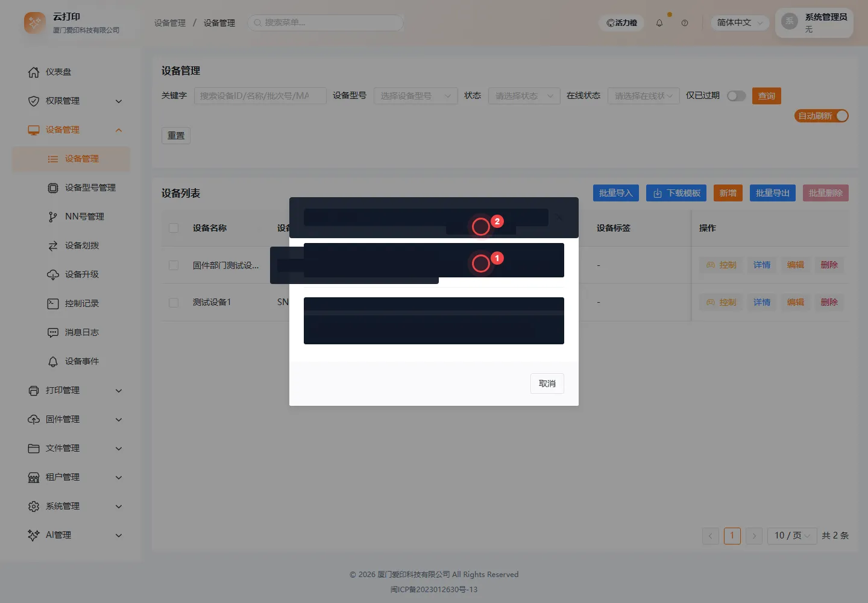Click the 共 2 条 total count
The width and height of the screenshot is (868, 603).
click(835, 535)
